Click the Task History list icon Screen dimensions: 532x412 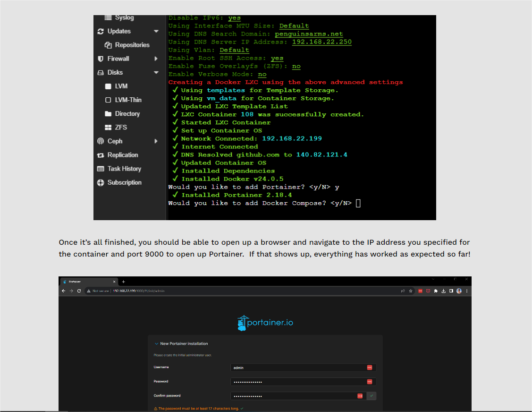pos(101,169)
